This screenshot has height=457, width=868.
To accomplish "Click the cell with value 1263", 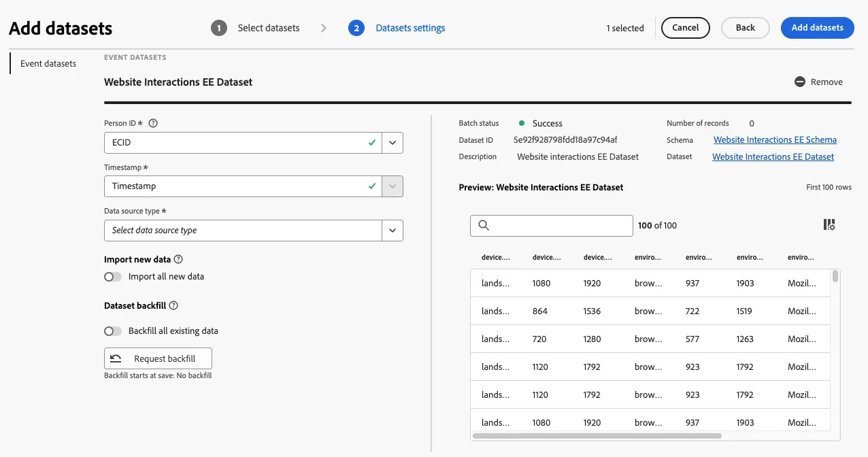I will [x=745, y=339].
